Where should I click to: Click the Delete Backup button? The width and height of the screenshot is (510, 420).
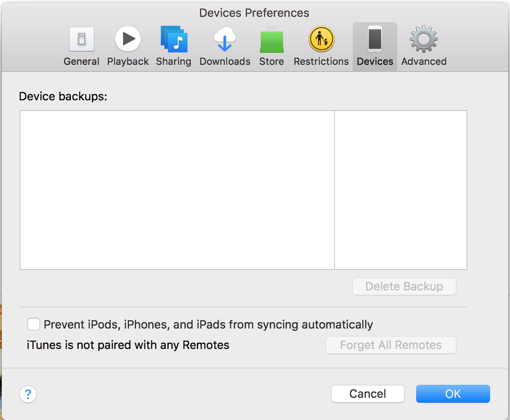404,286
